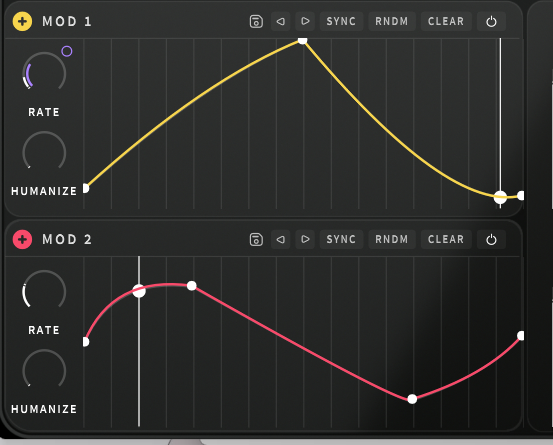This screenshot has height=445, width=553.
Task: Select previous shape arrow in MOD 2
Action: coord(281,239)
